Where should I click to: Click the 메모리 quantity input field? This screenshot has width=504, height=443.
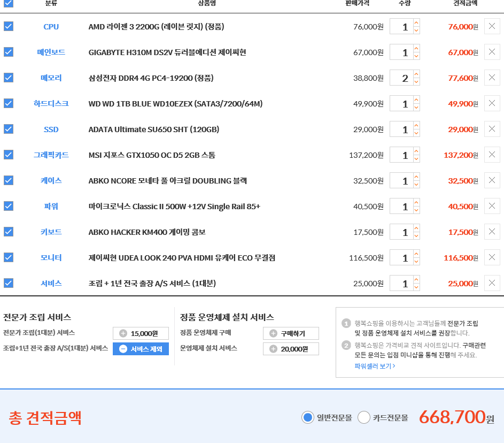(x=401, y=78)
